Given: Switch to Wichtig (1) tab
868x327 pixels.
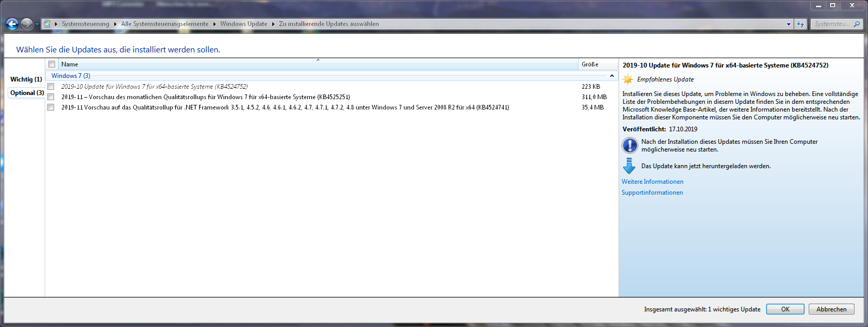Looking at the screenshot, I should tap(26, 79).
